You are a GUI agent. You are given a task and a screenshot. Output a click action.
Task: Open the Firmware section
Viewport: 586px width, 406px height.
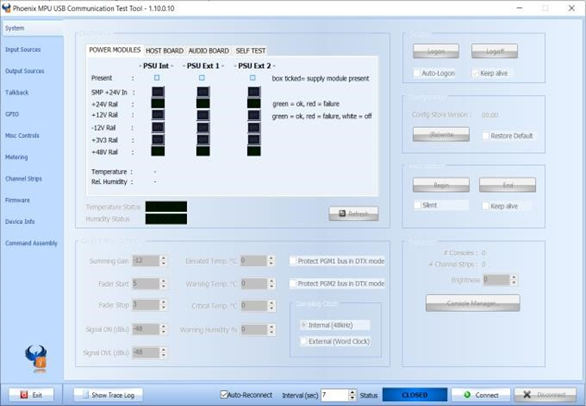coord(18,200)
